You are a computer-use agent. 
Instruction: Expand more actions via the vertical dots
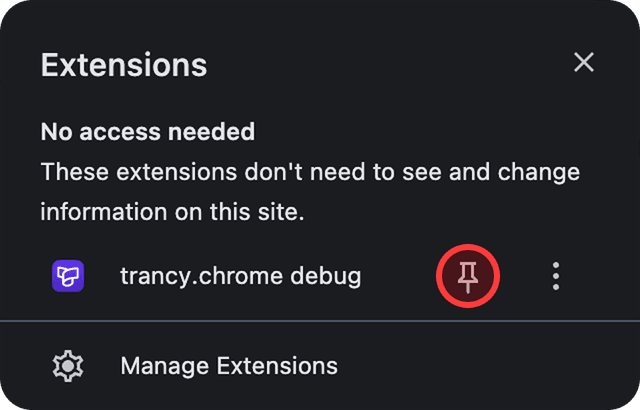556,276
